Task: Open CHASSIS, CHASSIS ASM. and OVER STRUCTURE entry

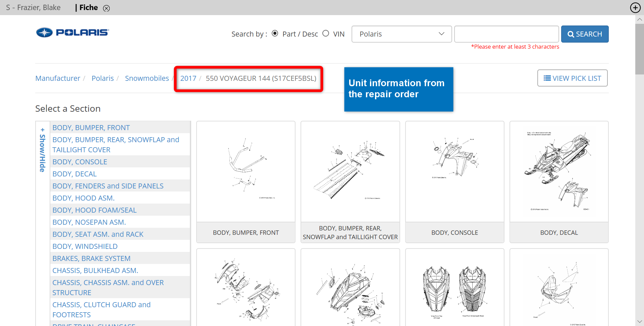Action: [108, 287]
